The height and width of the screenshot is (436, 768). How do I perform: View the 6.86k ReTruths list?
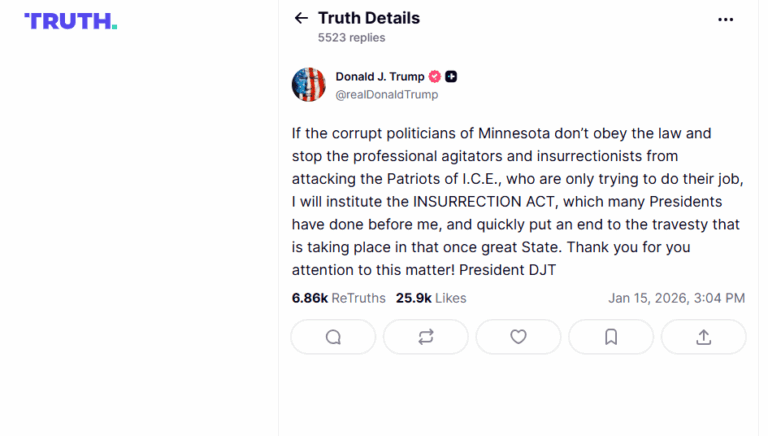click(338, 298)
